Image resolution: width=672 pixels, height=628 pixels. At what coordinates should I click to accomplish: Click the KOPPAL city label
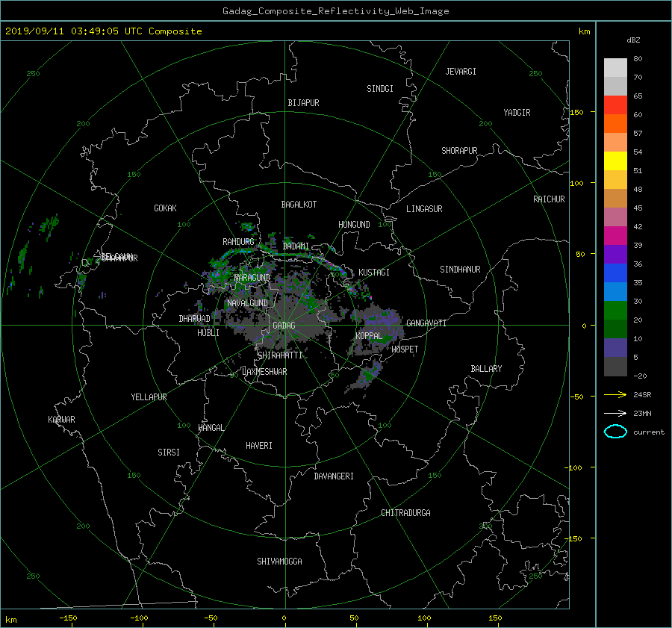(x=369, y=336)
